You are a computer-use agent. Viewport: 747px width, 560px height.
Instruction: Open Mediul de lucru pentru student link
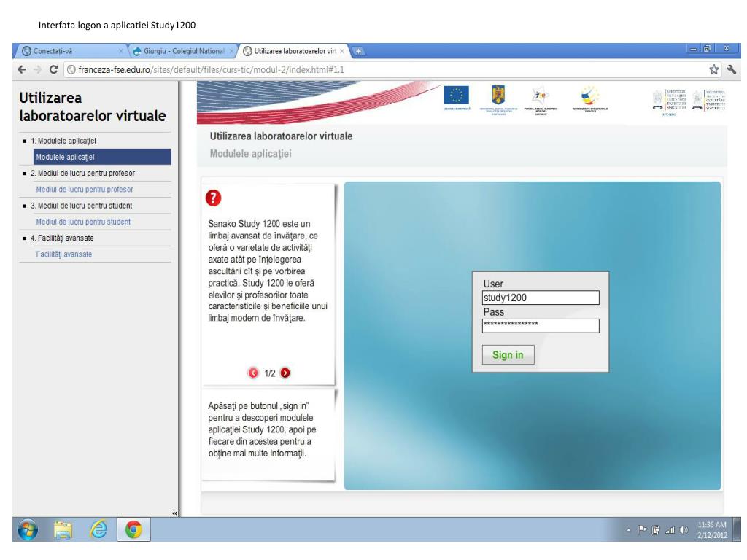tap(83, 222)
